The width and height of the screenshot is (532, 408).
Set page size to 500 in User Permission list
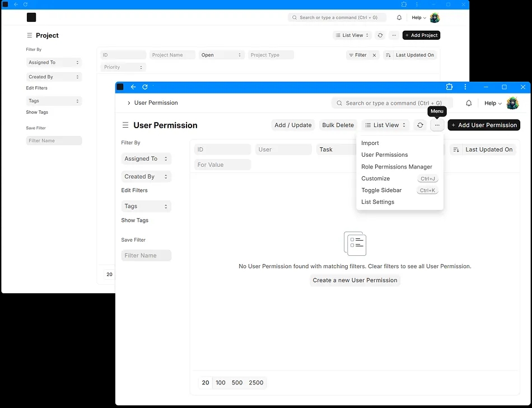[x=237, y=383]
